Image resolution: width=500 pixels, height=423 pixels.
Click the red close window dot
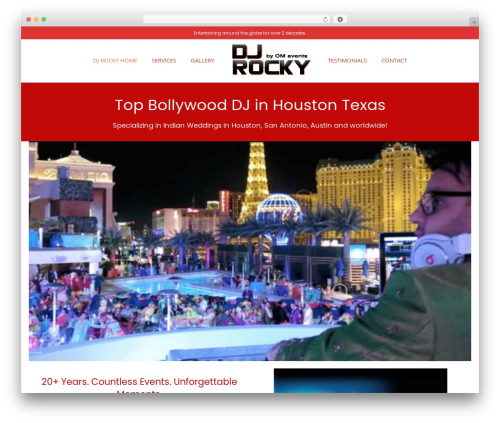[x=29, y=20]
